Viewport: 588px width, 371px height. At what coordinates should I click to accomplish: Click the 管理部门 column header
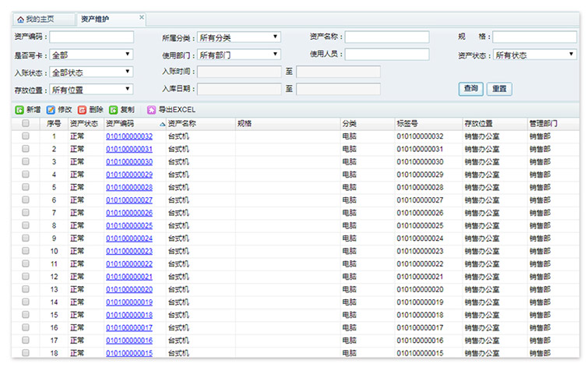[553, 124]
